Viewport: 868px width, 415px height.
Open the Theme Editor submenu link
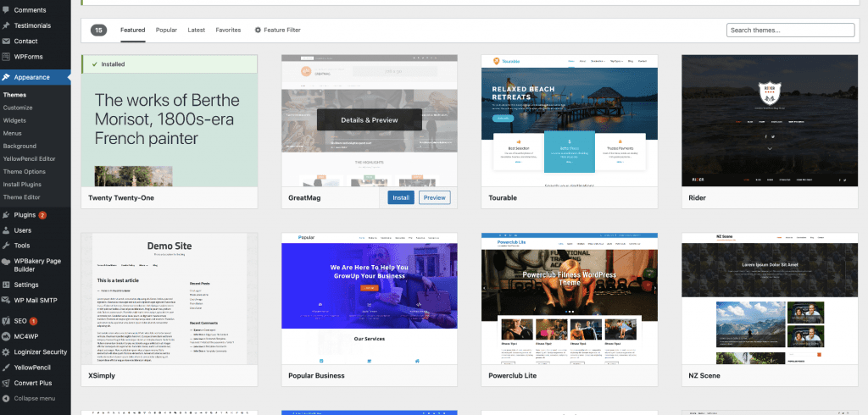tap(22, 196)
